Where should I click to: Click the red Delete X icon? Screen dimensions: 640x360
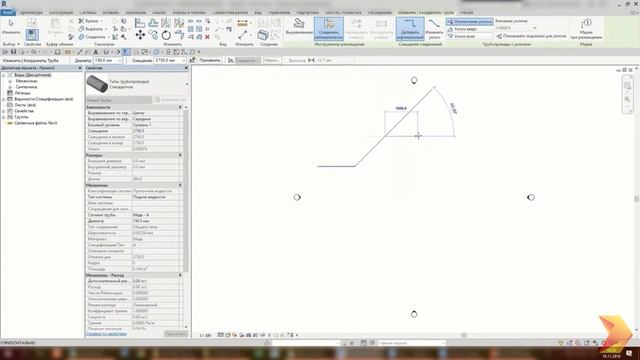tap(207, 37)
